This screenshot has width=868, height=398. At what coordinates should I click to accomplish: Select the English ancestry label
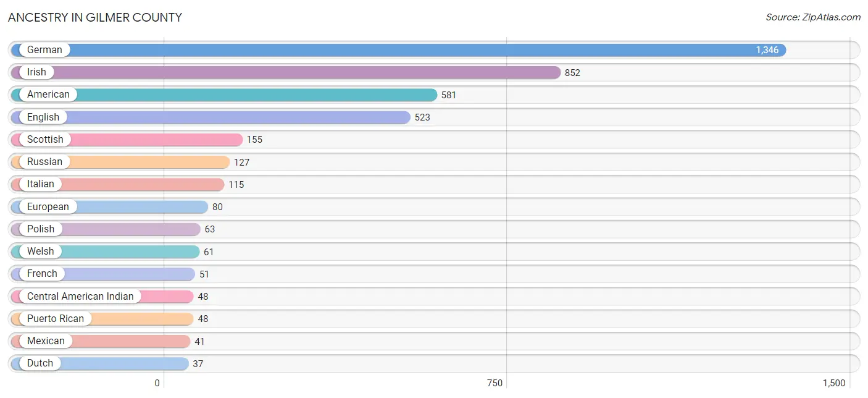coord(43,117)
